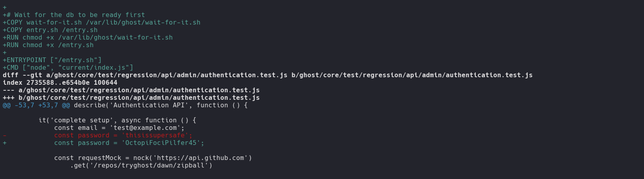Viewport: 644px width, 179px height.
Task: Click the '@@ -53,7 +53,7 @@' hunk marker
Action: [x=36, y=105]
